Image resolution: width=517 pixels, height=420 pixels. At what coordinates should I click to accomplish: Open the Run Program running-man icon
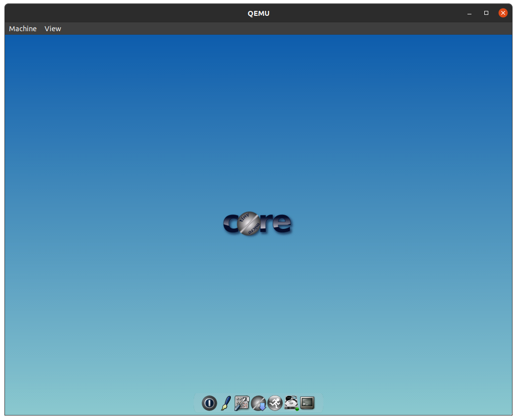tap(275, 403)
